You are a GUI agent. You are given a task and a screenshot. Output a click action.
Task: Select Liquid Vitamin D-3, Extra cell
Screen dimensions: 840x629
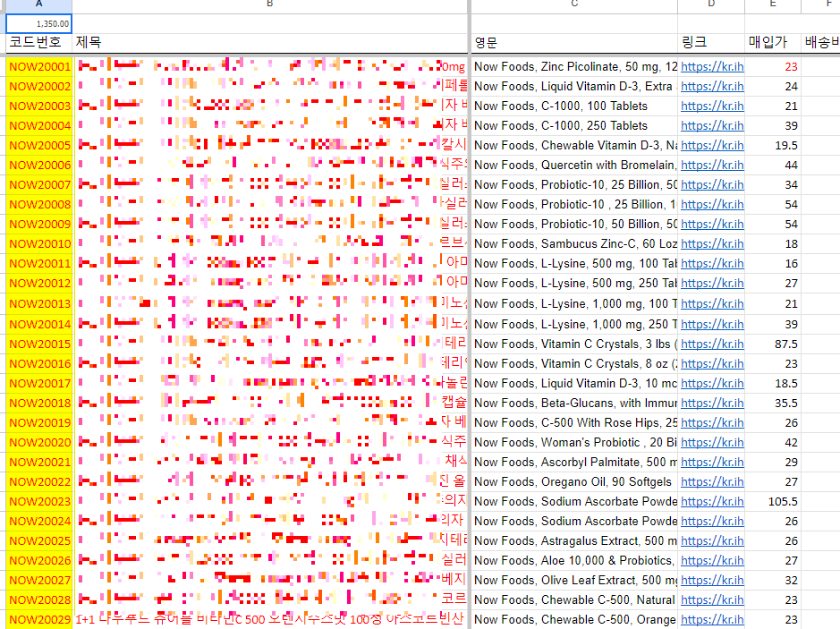click(x=574, y=86)
